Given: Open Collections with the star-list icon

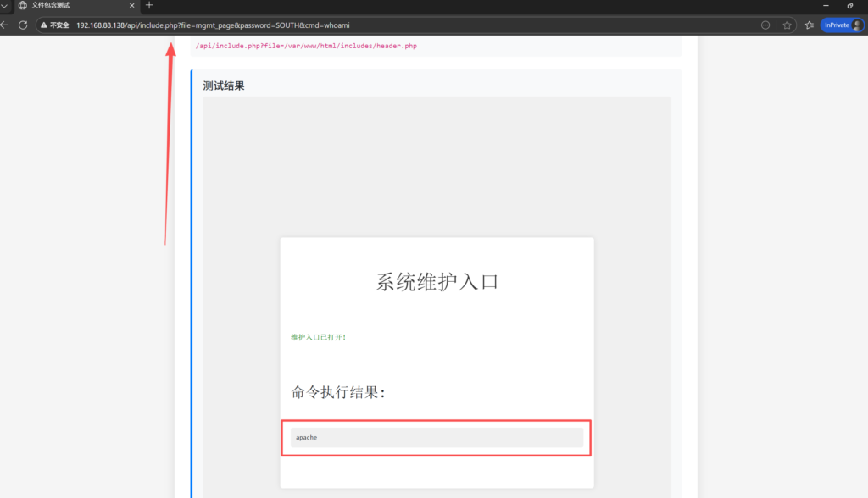Looking at the screenshot, I should (809, 25).
